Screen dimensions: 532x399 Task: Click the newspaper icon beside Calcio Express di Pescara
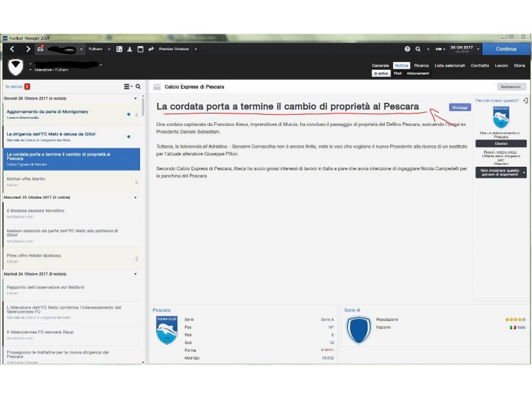click(x=156, y=87)
